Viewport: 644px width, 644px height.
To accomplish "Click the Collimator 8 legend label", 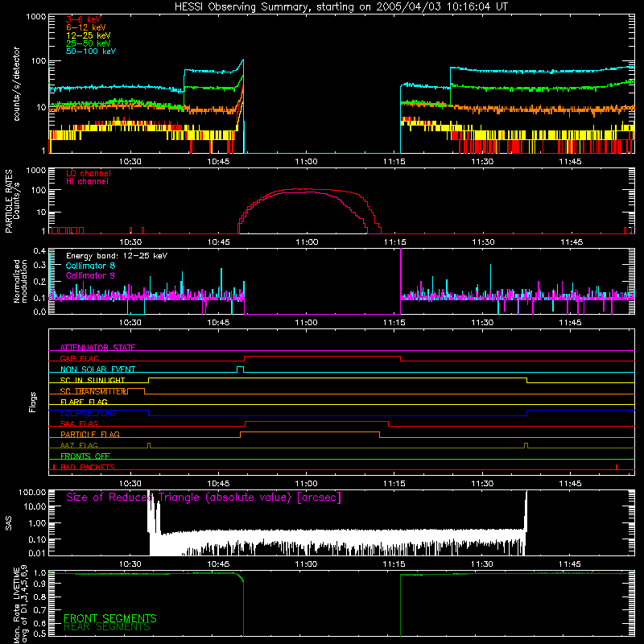I will 90,266.
